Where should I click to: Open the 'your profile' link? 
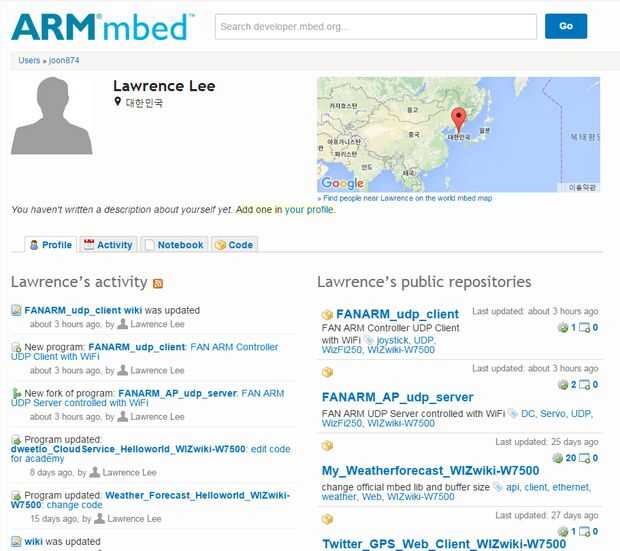click(x=309, y=210)
